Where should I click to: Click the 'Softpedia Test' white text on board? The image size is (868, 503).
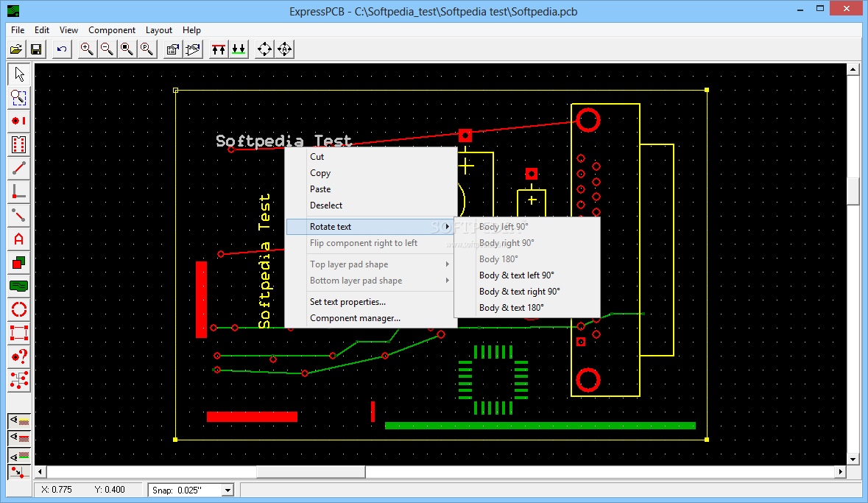(283, 141)
